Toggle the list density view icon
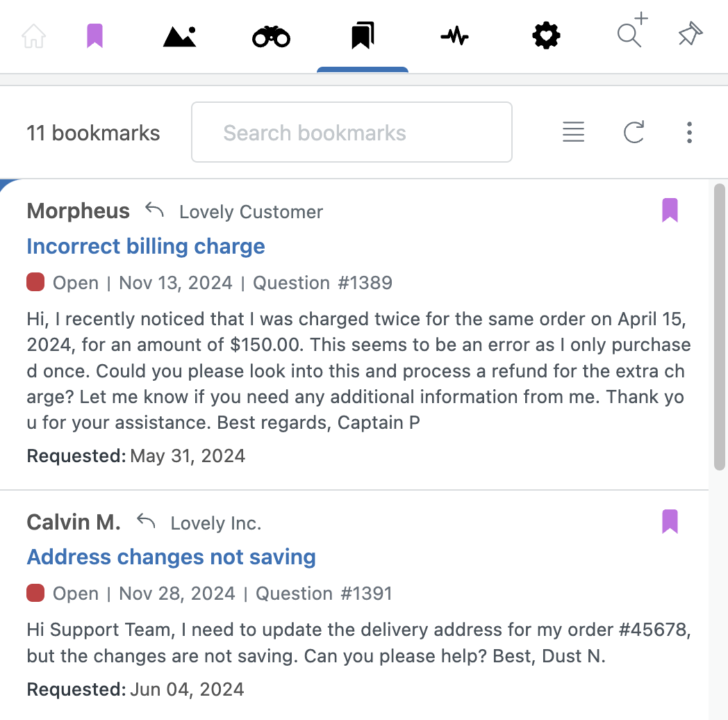 point(573,132)
